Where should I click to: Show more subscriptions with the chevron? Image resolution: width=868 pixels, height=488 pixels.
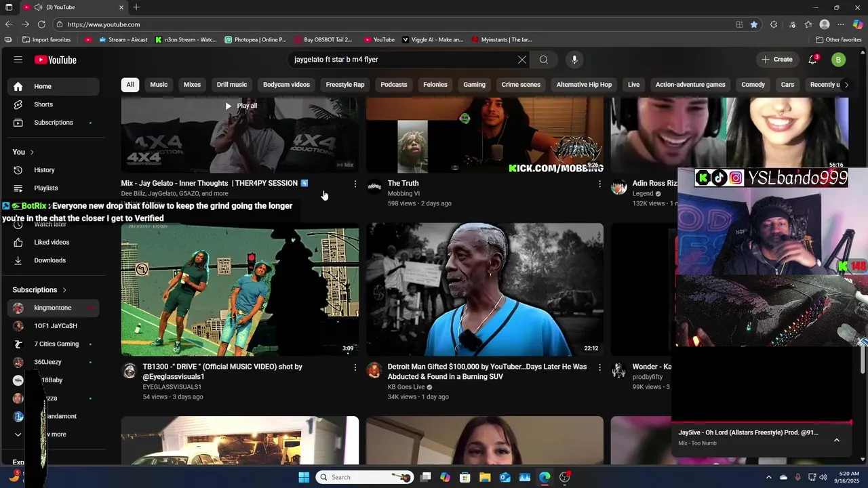pos(18,434)
